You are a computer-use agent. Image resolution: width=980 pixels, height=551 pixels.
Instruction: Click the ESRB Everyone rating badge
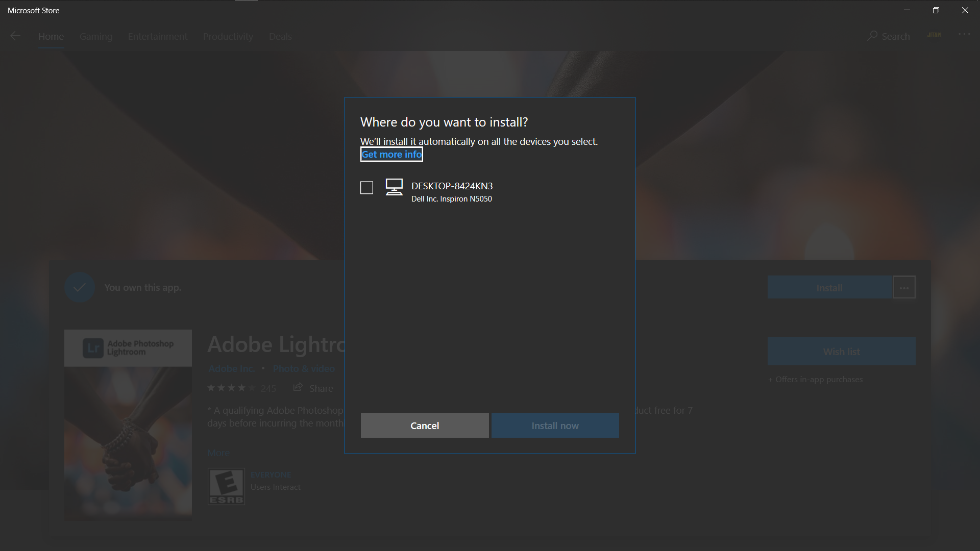pyautogui.click(x=226, y=486)
